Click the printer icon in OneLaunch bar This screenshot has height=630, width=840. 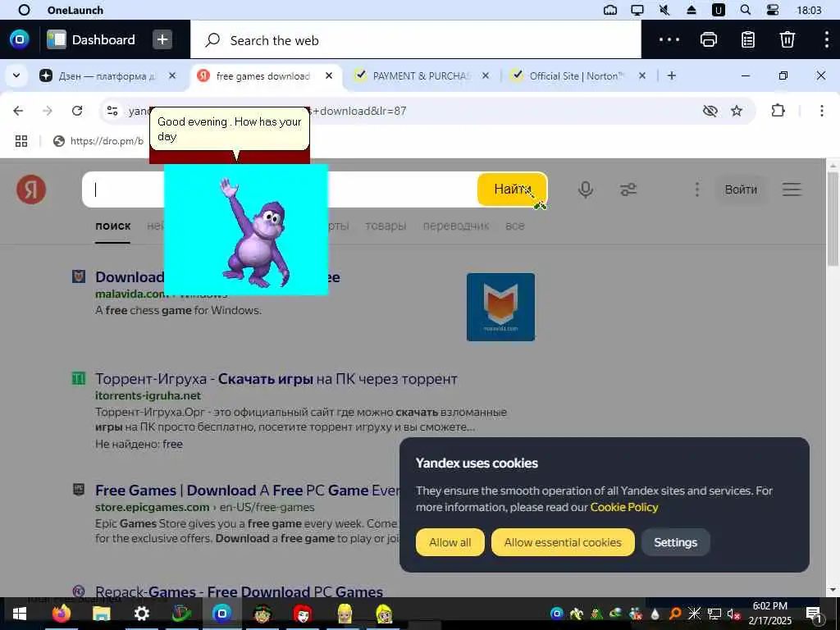point(709,39)
